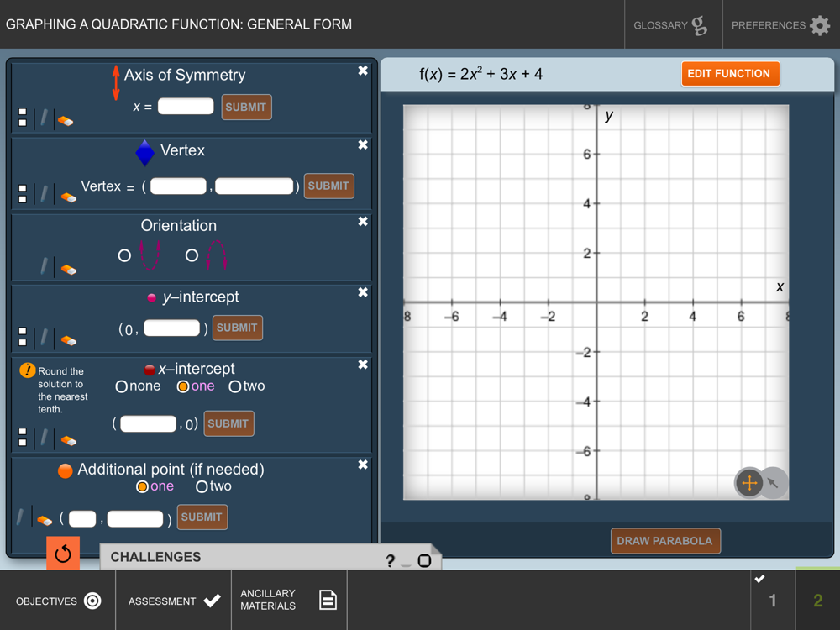This screenshot has width=840, height=630.
Task: Switch to page 2 tab
Action: tap(817, 600)
